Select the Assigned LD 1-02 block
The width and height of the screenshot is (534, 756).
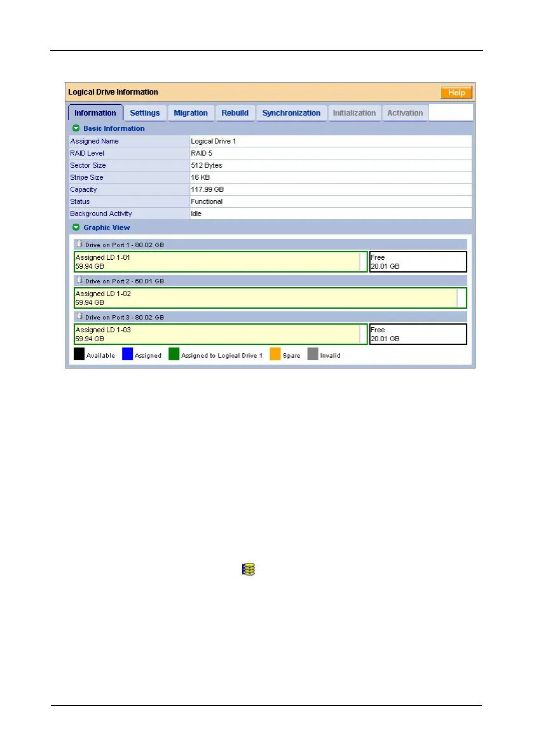click(x=270, y=298)
